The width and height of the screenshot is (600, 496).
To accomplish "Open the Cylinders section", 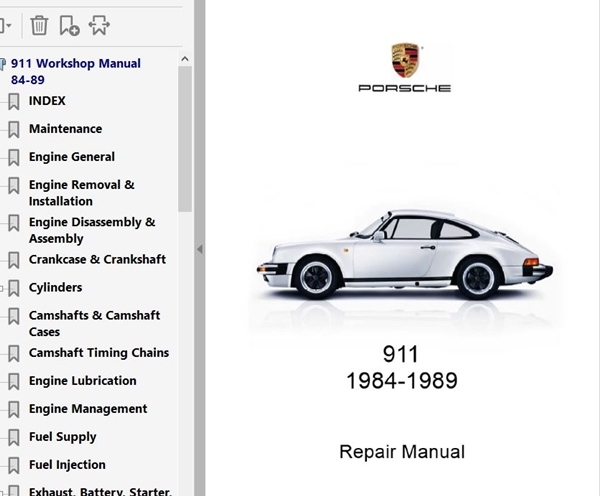I will 55,287.
